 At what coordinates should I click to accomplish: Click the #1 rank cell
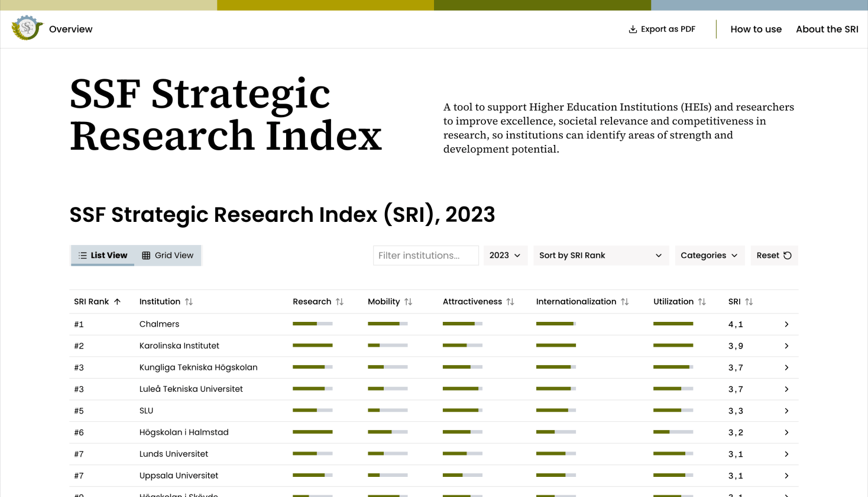[x=79, y=324]
